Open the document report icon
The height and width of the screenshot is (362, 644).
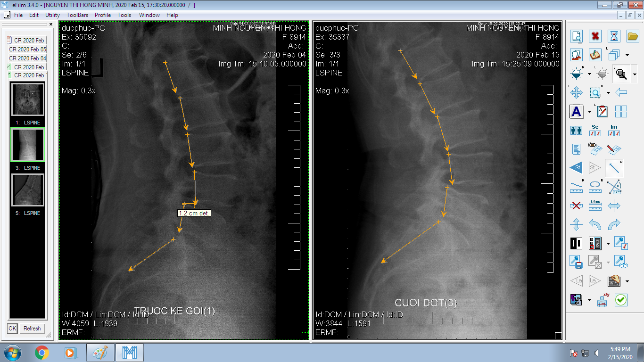coord(576,149)
